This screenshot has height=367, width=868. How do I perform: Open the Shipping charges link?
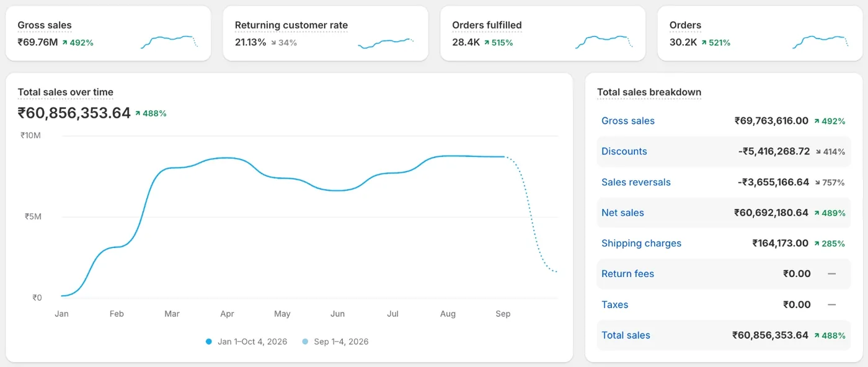641,243
